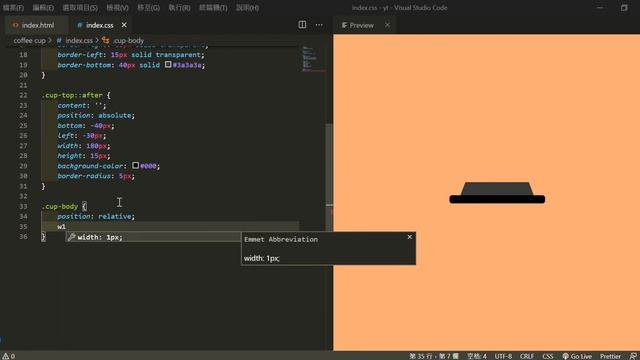Restore the VS Code window size
Viewport: 640px width, 360px height.
point(624,8)
